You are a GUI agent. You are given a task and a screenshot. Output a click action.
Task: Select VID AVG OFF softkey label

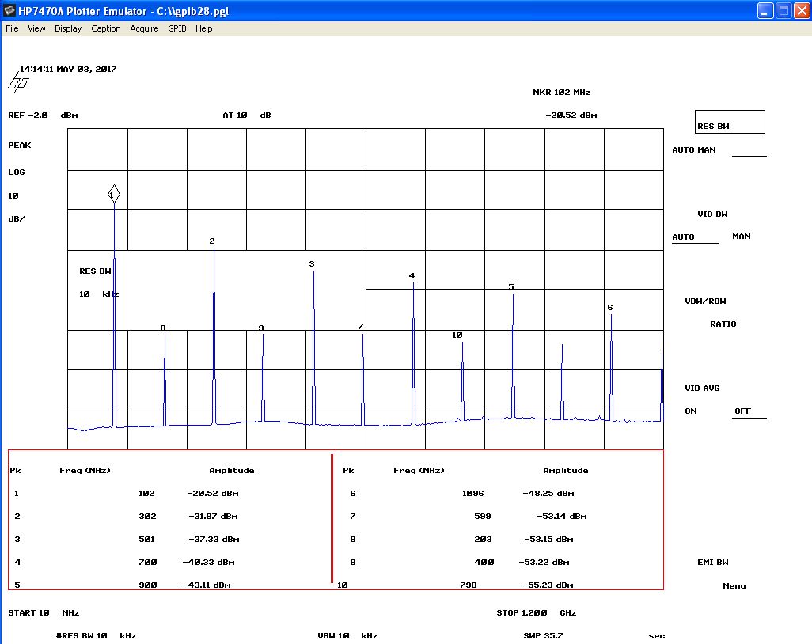[742, 411]
